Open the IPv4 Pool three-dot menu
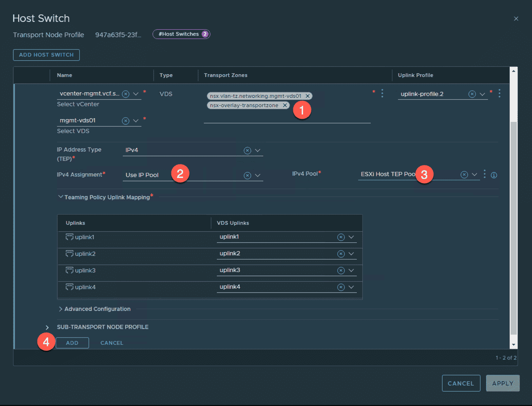The image size is (532, 406). pos(485,174)
